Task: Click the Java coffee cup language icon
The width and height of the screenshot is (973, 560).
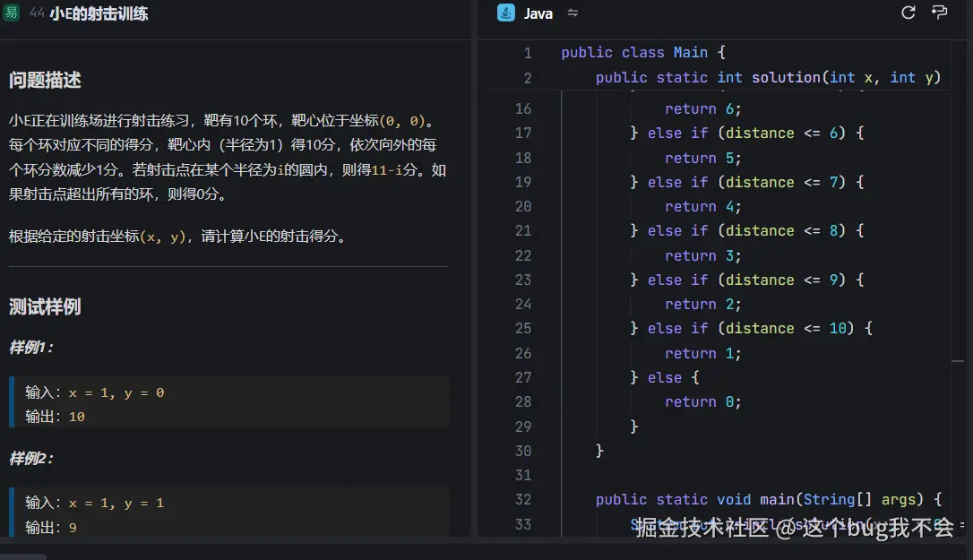Action: pyautogui.click(x=507, y=13)
